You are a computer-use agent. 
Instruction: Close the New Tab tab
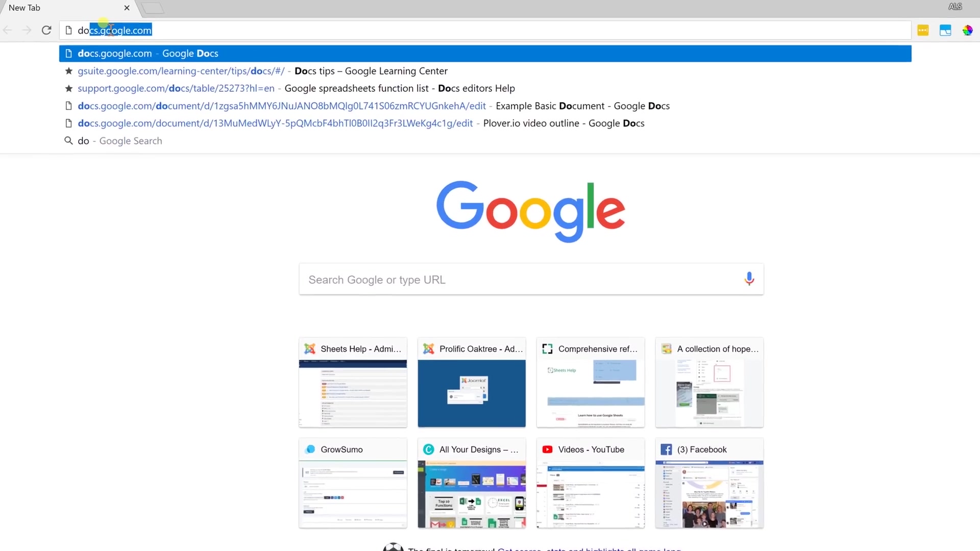127,8
